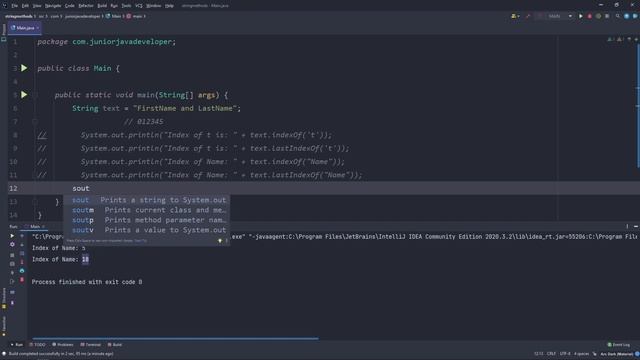Click the up arrow icon in Run console
Image resolution: width=640 pixels, height=360 pixels.
pos(22,236)
